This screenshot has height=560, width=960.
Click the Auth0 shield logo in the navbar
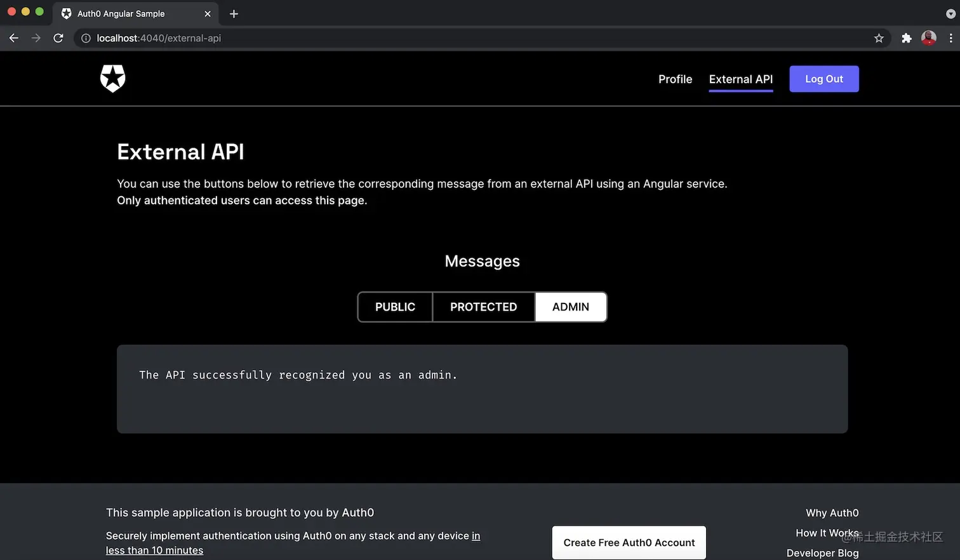coord(112,79)
